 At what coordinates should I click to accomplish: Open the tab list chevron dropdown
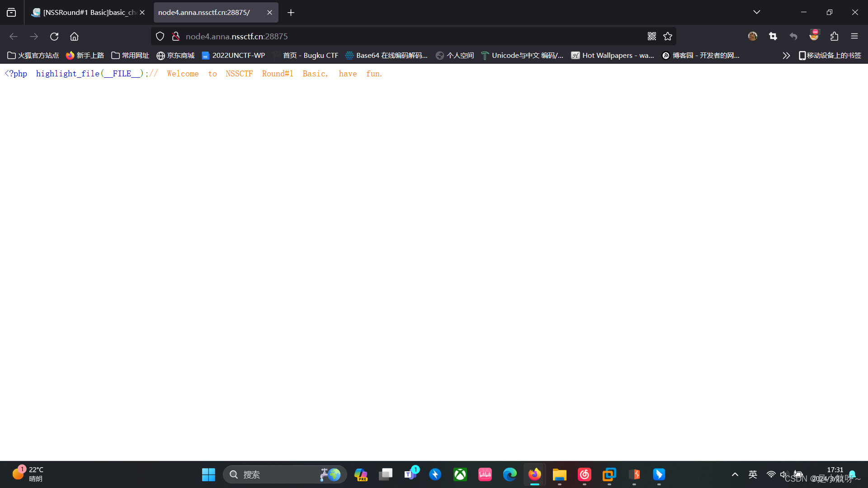(757, 12)
